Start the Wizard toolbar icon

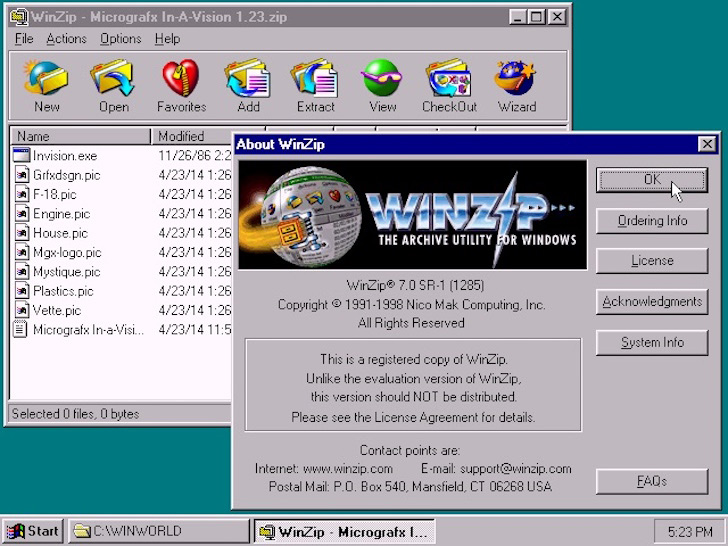(517, 86)
